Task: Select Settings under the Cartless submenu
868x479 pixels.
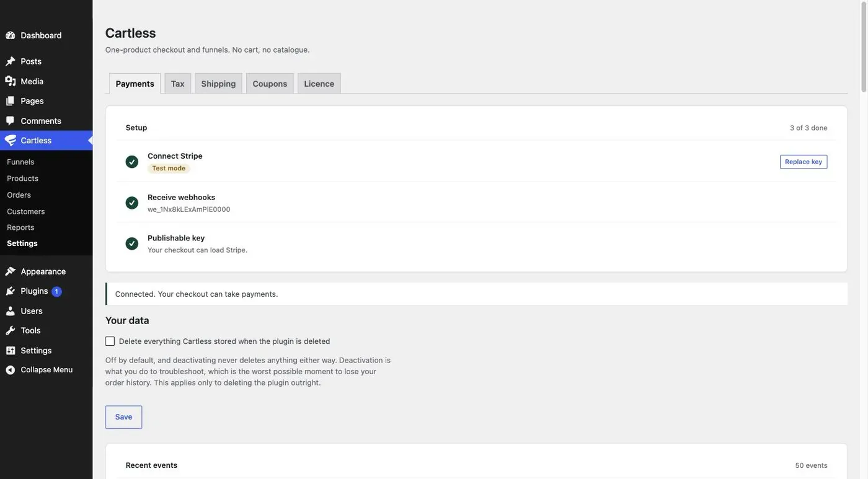Action: (x=22, y=244)
